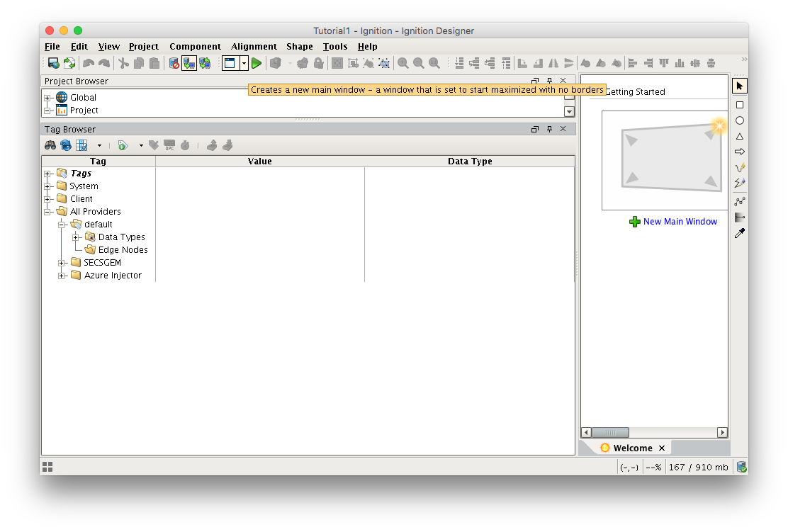Open the Component menu
This screenshot has width=788, height=532.
tap(195, 46)
